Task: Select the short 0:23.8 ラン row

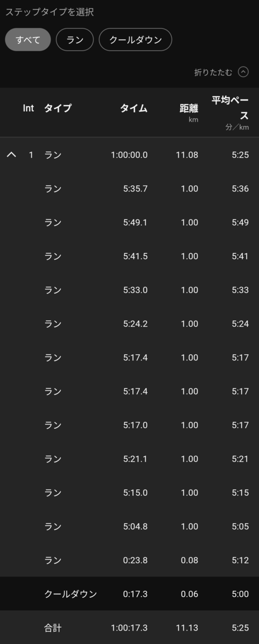Action: point(129,560)
